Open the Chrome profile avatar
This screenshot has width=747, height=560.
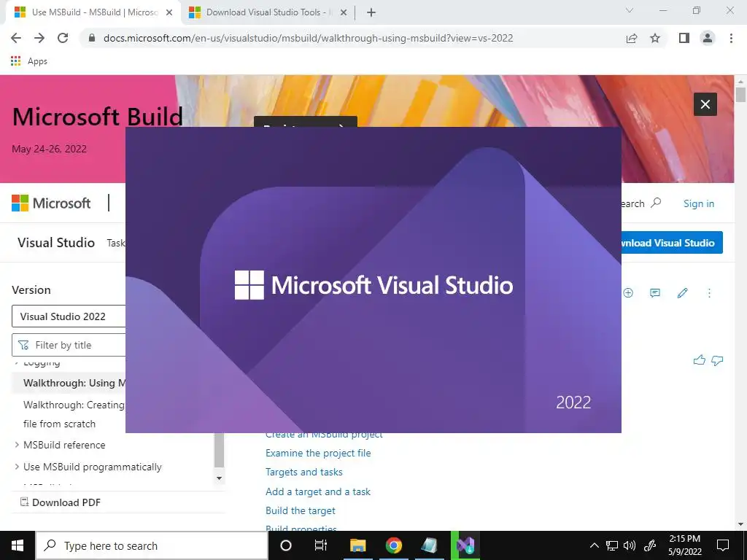[x=708, y=38]
